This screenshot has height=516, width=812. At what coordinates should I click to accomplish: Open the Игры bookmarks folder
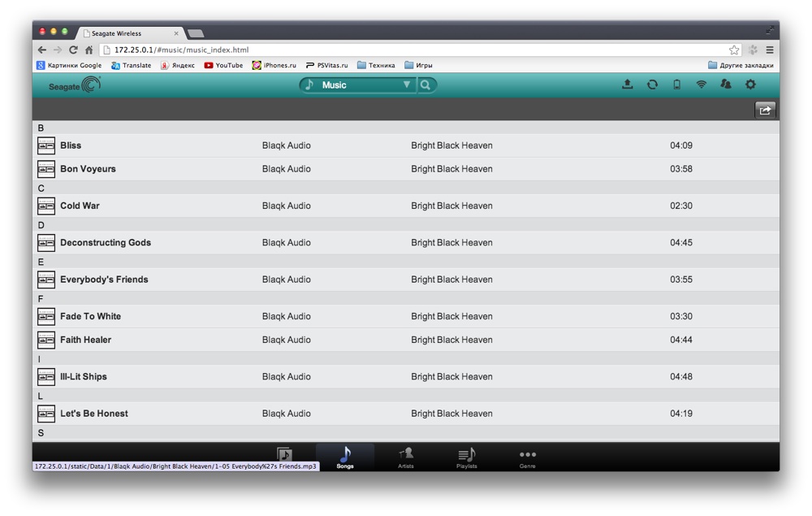point(418,65)
